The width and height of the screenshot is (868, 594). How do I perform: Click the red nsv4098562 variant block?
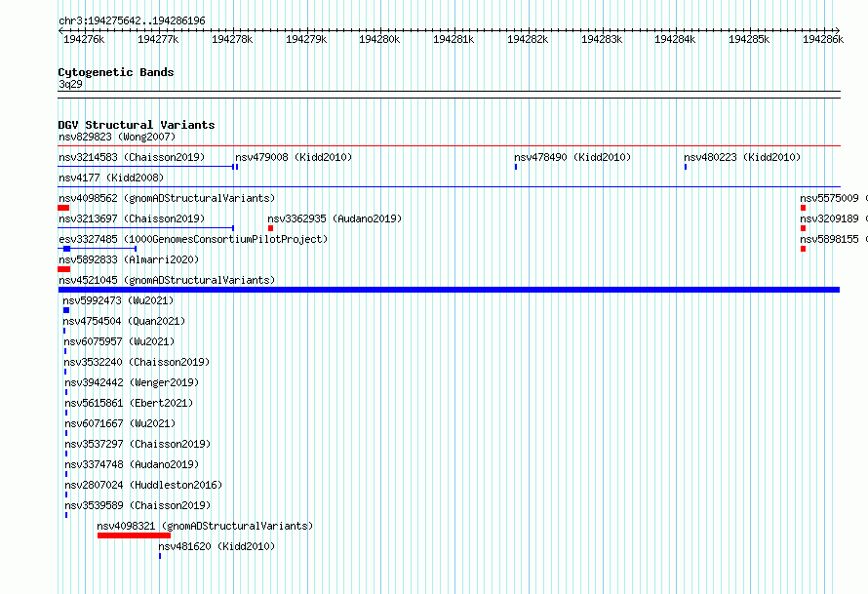[63, 208]
